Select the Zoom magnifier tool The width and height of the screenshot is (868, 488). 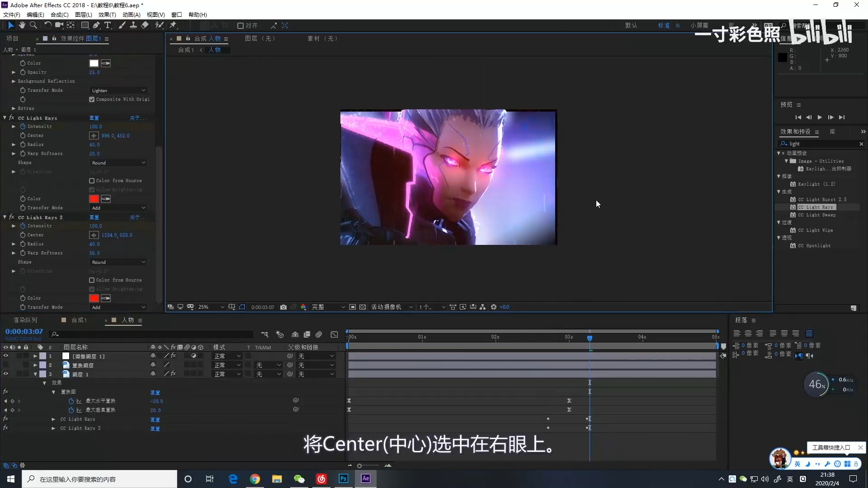click(33, 25)
